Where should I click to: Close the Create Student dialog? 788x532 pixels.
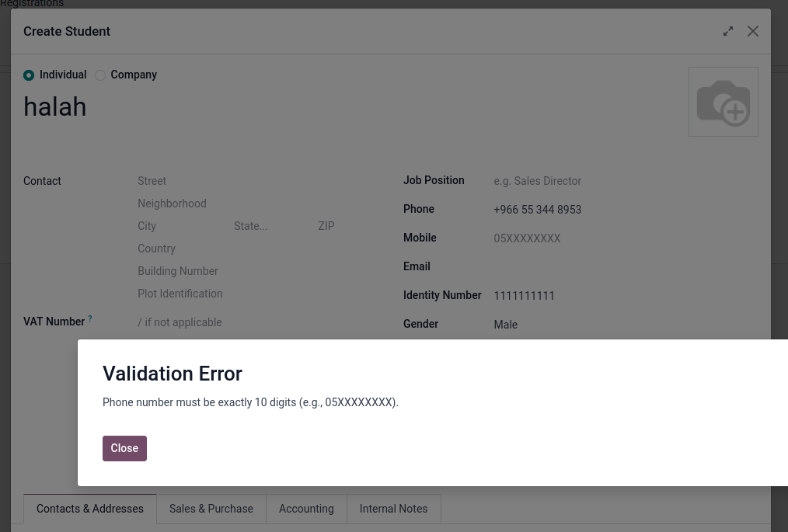pos(753,31)
